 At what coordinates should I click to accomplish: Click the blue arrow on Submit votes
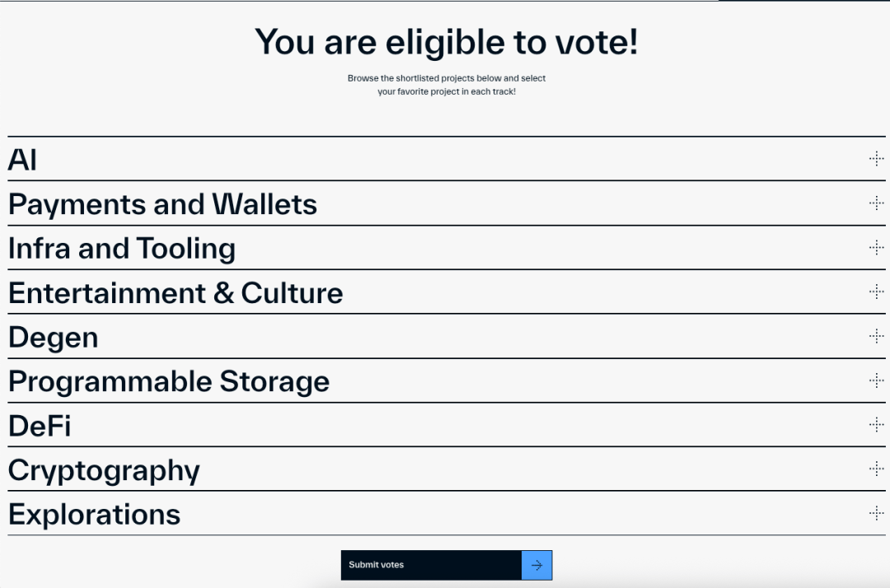(x=536, y=565)
